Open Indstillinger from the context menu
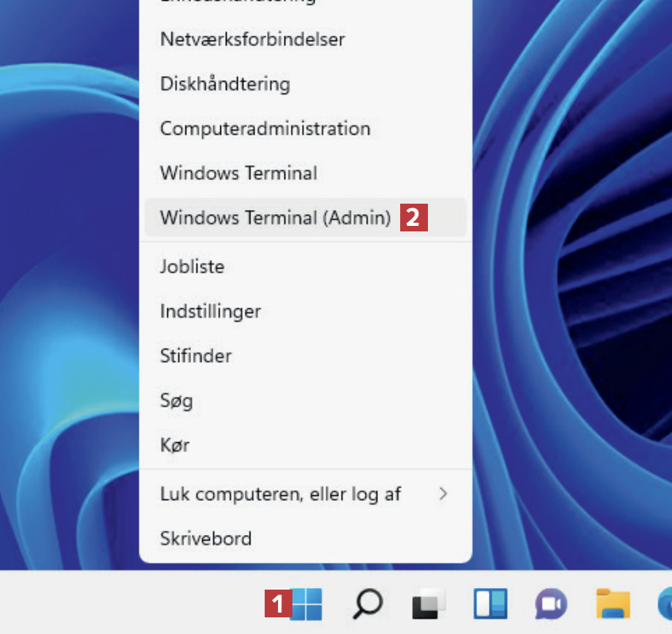 [210, 311]
